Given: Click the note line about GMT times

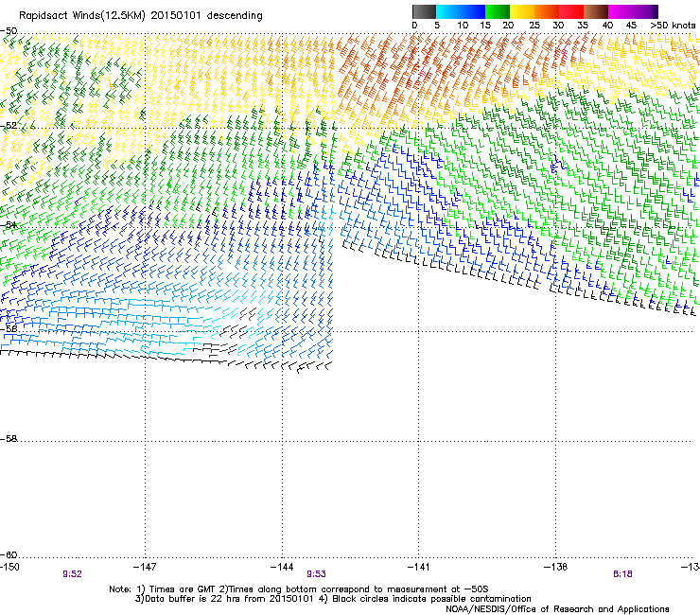Looking at the screenshot, I should pos(299,589).
